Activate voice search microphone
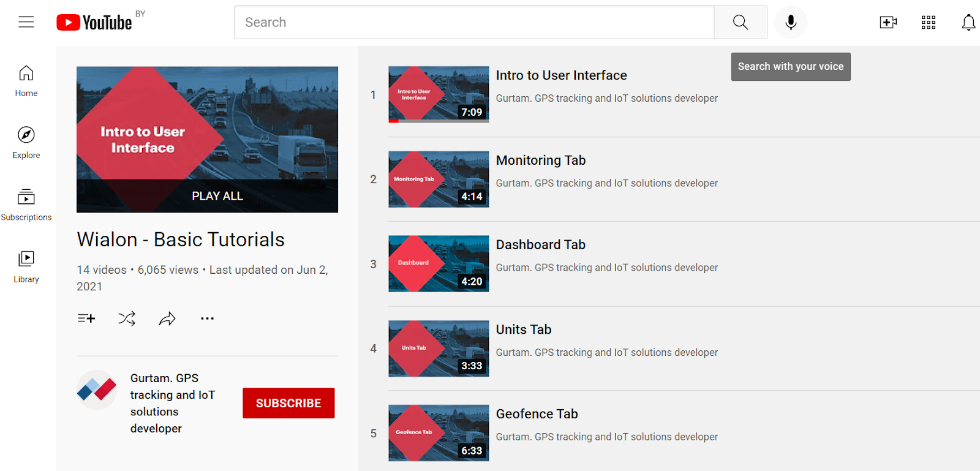The width and height of the screenshot is (980, 471). click(x=791, y=23)
